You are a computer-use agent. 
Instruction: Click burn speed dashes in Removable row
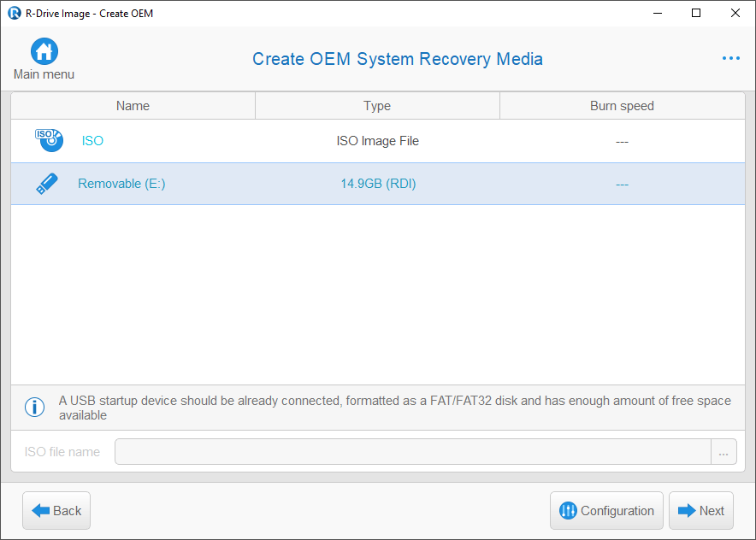point(622,185)
